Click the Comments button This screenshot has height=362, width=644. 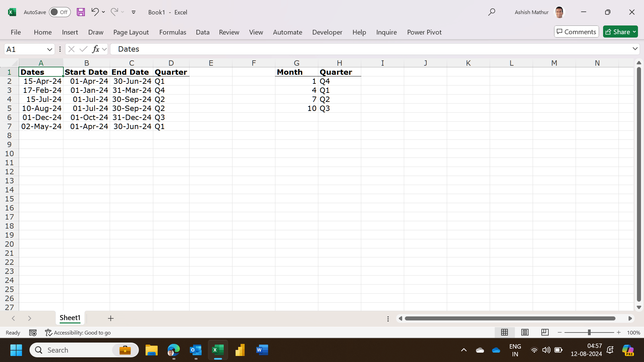pyautogui.click(x=576, y=32)
